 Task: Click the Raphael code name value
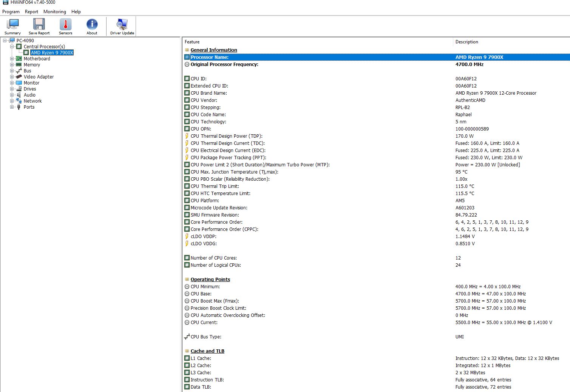(x=463, y=115)
